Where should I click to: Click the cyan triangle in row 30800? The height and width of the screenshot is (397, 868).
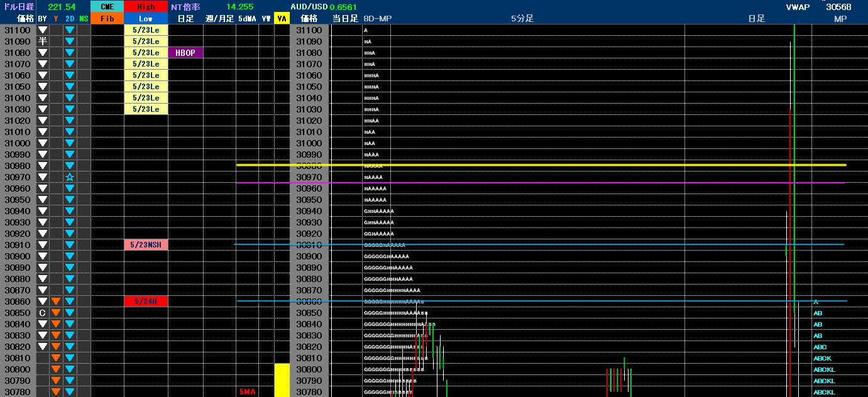point(70,369)
